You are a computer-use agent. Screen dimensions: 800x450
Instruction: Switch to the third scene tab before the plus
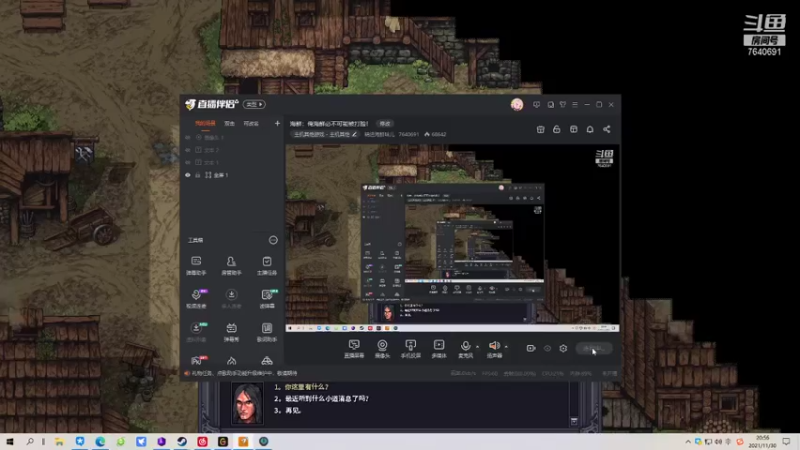[x=251, y=123]
